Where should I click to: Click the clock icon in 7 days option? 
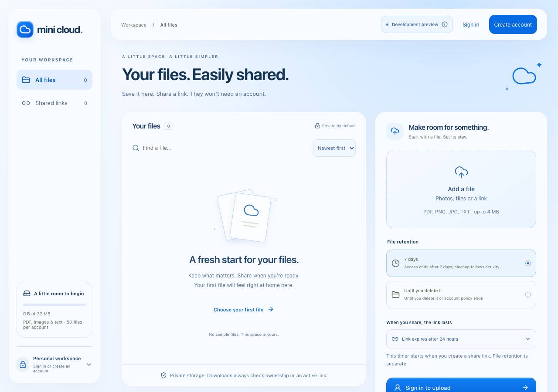coord(395,263)
